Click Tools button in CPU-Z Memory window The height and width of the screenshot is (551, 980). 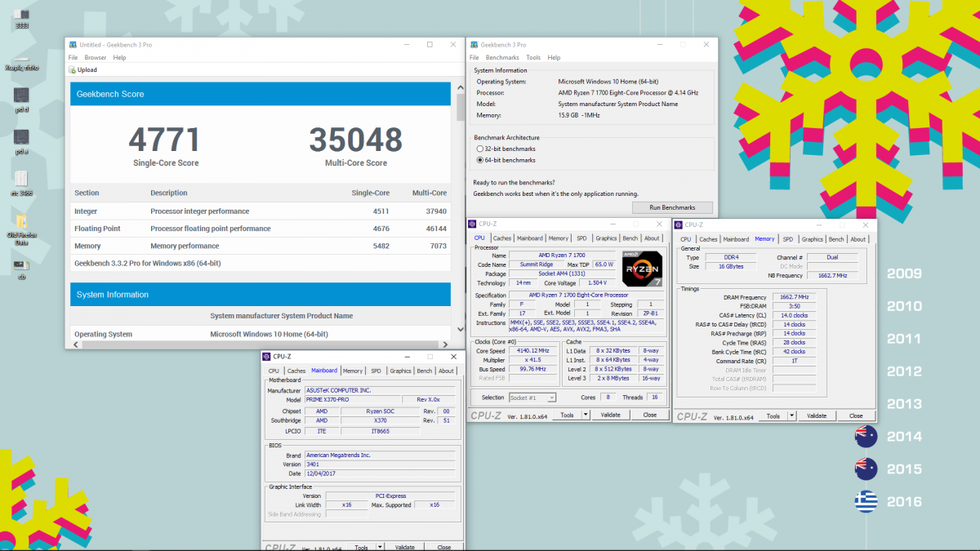click(773, 415)
